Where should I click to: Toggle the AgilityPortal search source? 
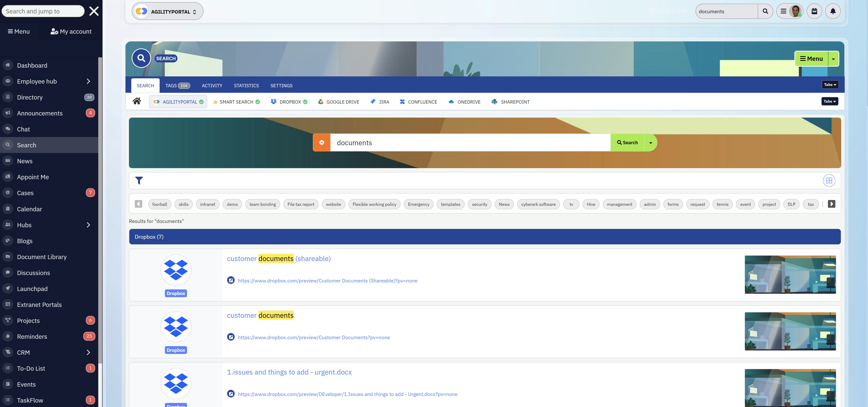[x=178, y=102]
